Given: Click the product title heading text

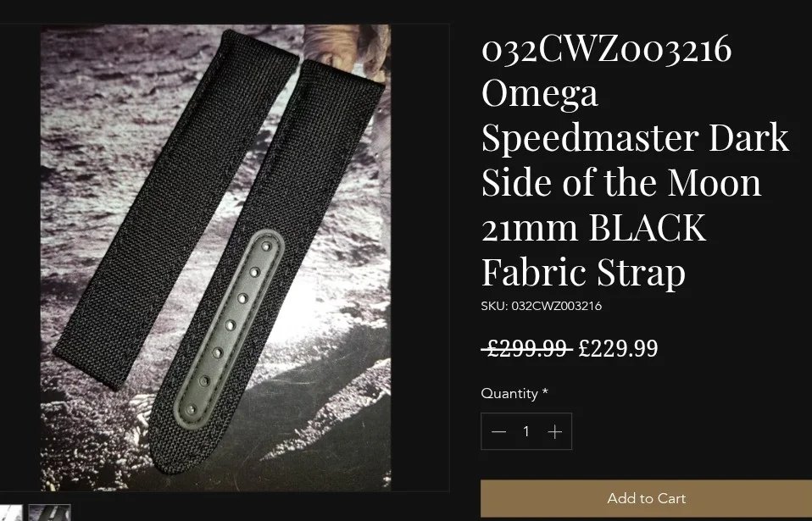Looking at the screenshot, I should pyautogui.click(x=635, y=160).
